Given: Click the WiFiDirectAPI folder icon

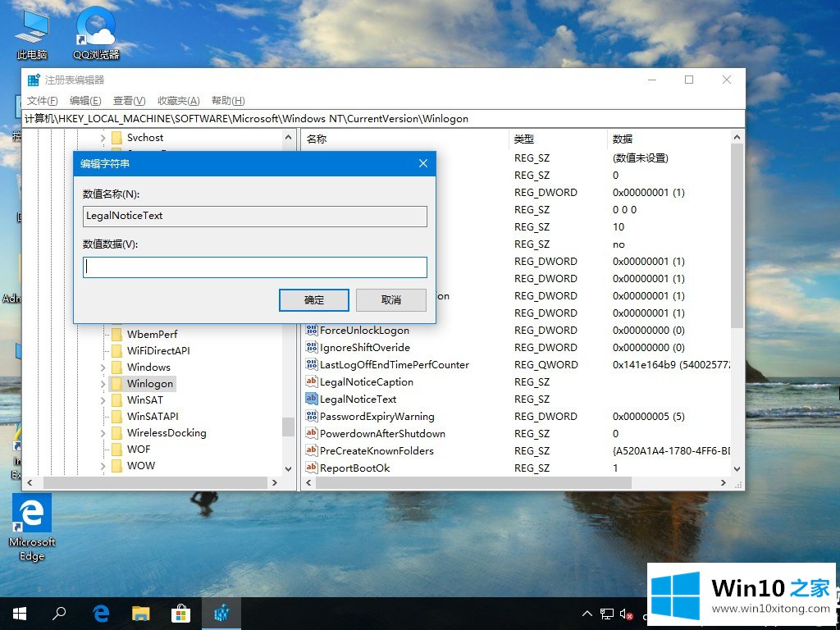Looking at the screenshot, I should (x=116, y=351).
